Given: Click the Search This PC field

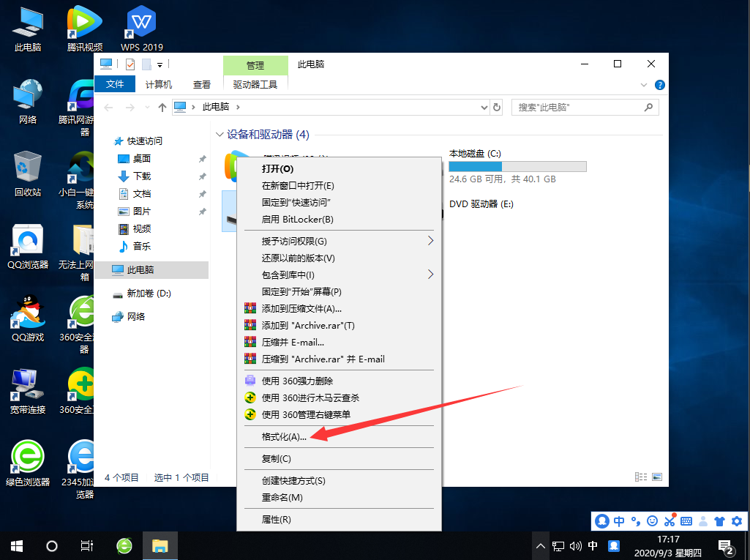Looking at the screenshot, I should 578,107.
